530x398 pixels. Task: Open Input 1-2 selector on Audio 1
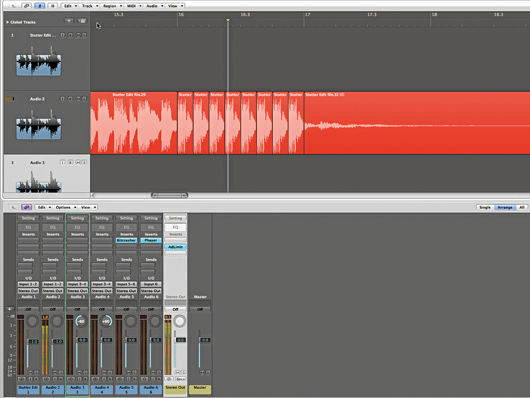(28, 284)
